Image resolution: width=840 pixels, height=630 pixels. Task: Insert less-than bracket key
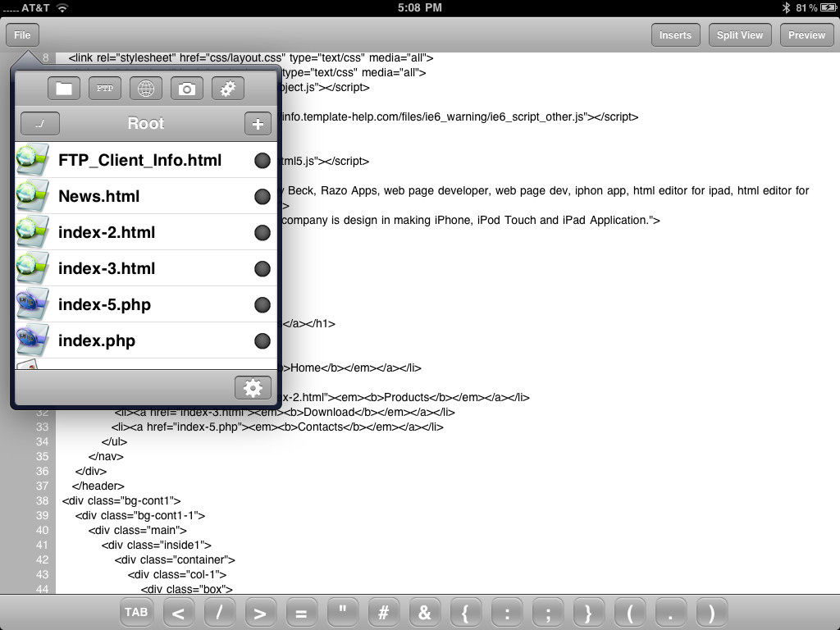click(x=178, y=612)
